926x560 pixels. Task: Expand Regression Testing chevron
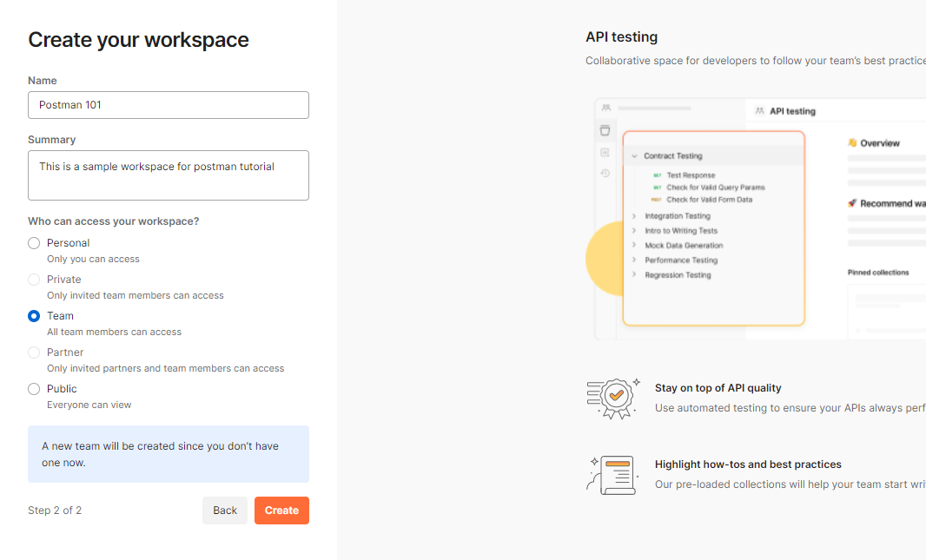(634, 275)
